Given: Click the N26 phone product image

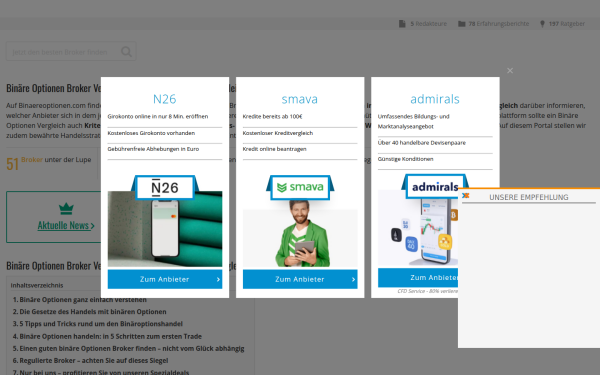Looking at the screenshot, I should [165, 229].
